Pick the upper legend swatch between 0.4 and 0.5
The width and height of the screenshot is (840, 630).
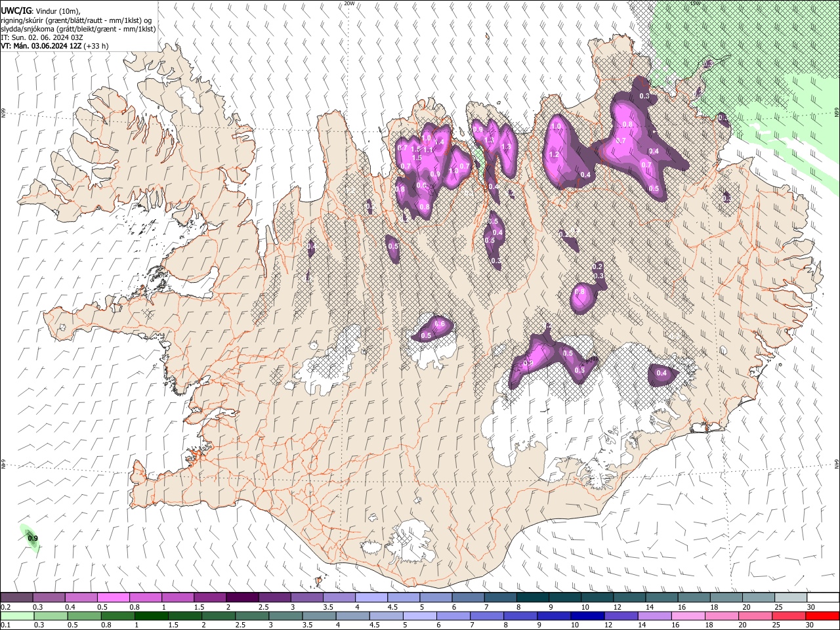click(81, 597)
